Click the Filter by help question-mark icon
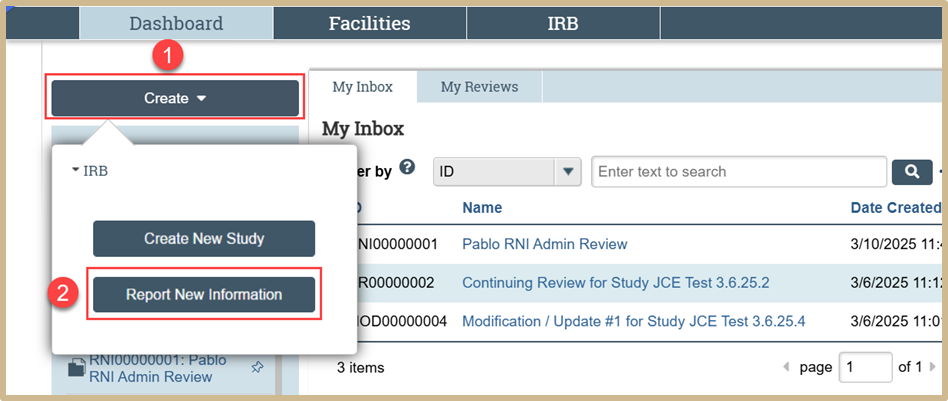 (x=407, y=167)
